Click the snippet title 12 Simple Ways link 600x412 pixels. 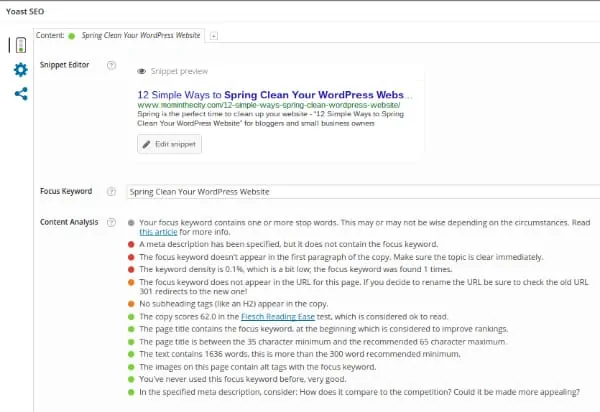[275, 95]
